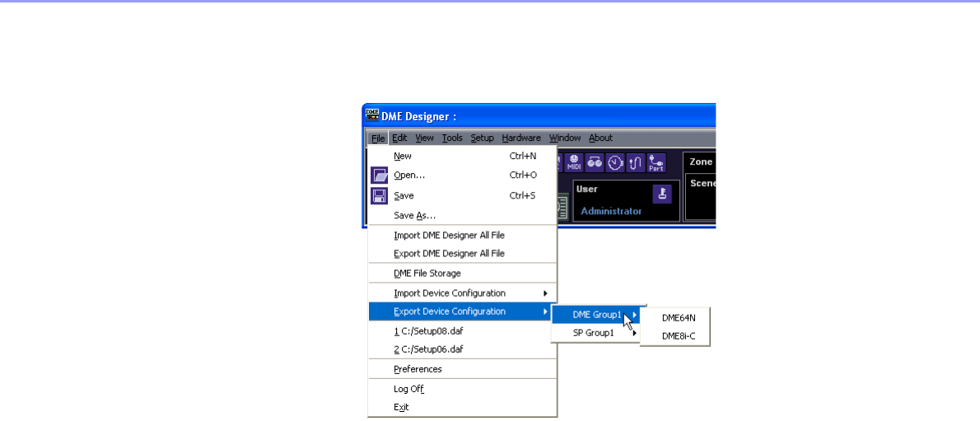Open Preferences from the File menu
The width and height of the screenshot is (980, 421).
click(463, 369)
